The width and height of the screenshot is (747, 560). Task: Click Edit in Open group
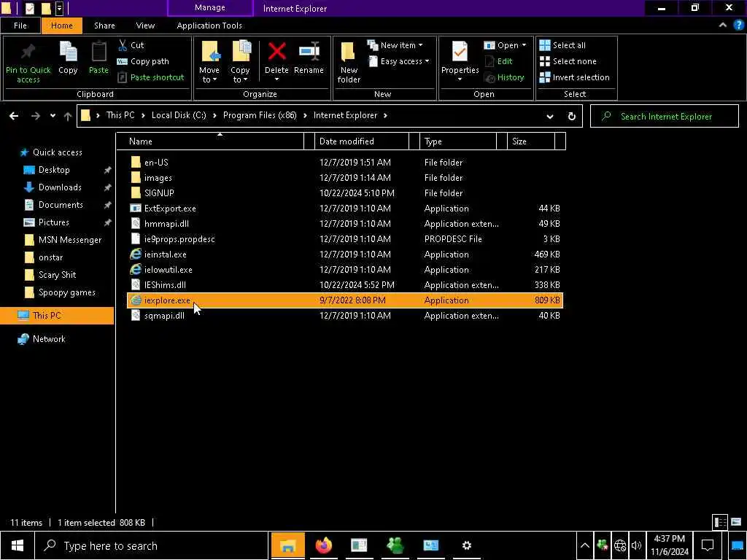[x=498, y=61]
